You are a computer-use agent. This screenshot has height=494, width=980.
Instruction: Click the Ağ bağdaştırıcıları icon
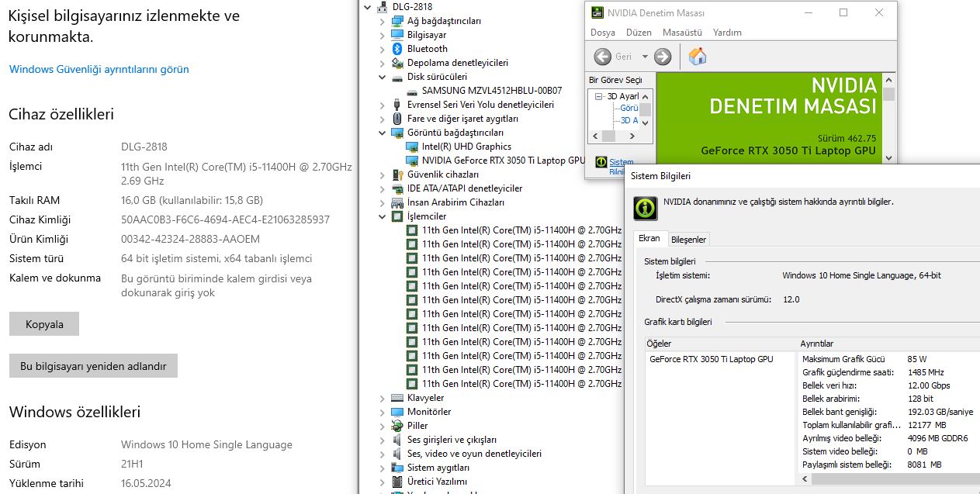pyautogui.click(x=397, y=21)
